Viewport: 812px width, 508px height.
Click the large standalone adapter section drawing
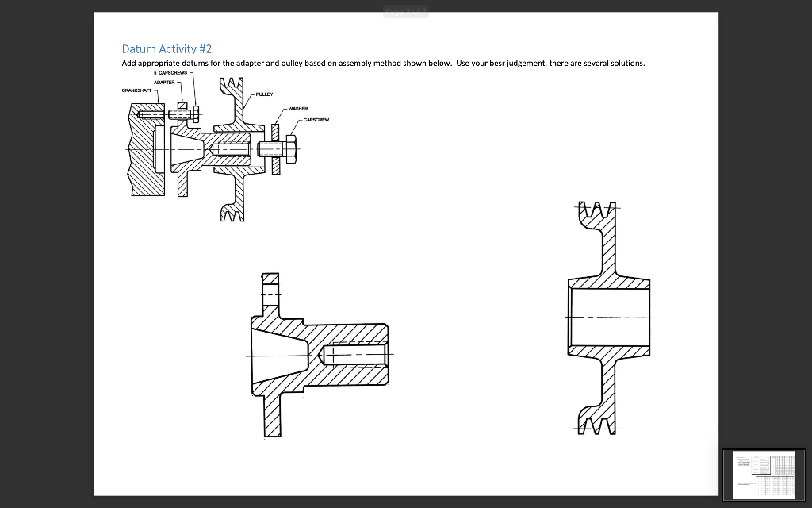319,356
